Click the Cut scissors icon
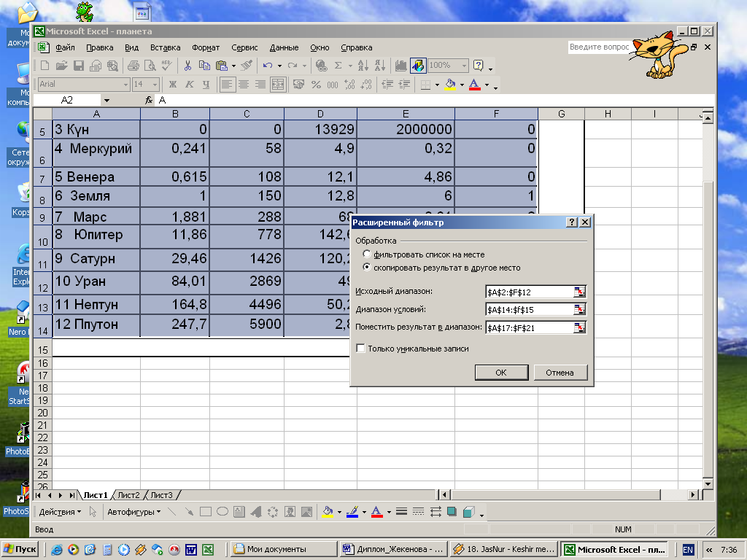 coord(187,66)
